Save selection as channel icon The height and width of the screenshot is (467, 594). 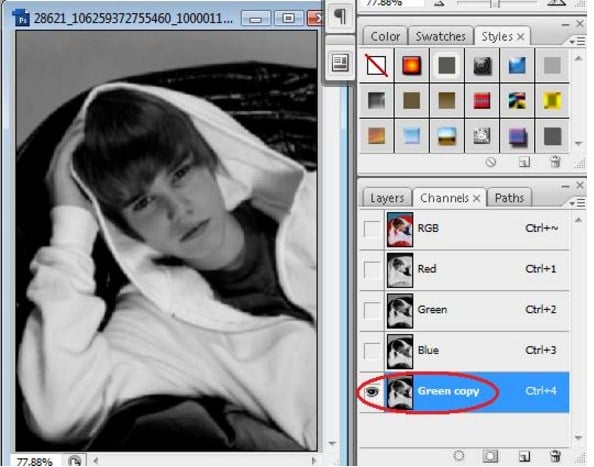[x=490, y=456]
